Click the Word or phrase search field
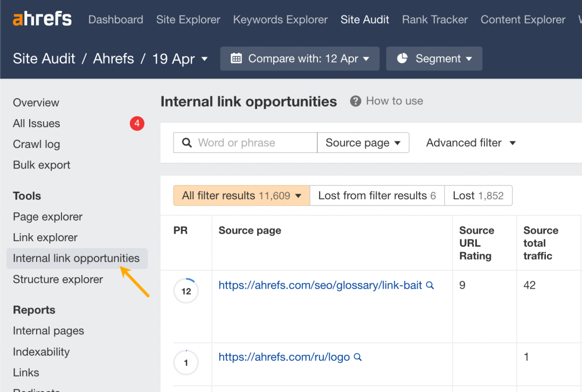The image size is (582, 392). click(x=245, y=143)
